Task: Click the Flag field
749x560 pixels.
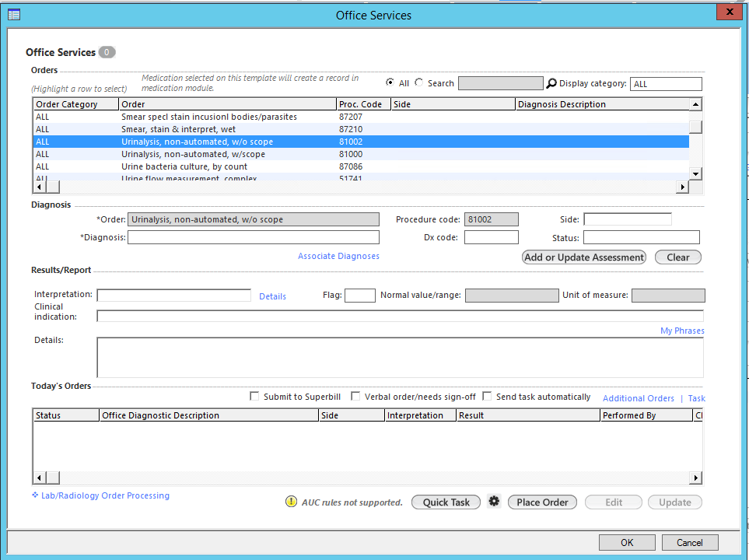Action: point(360,296)
